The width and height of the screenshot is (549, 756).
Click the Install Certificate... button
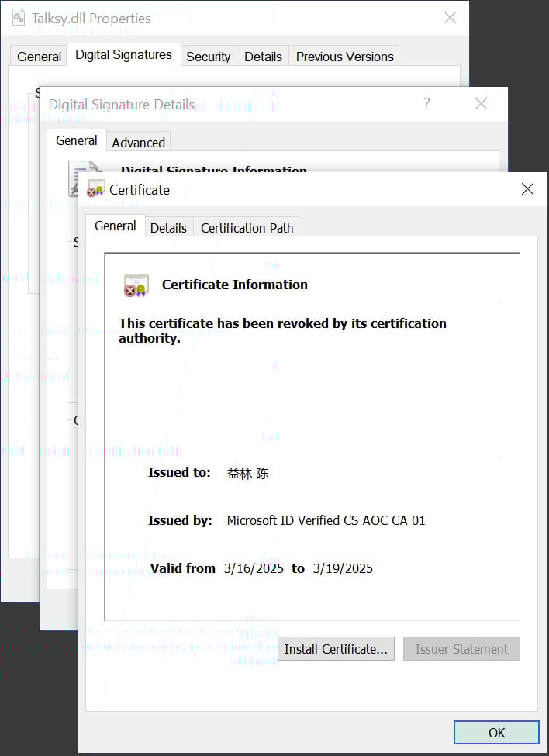coord(336,649)
